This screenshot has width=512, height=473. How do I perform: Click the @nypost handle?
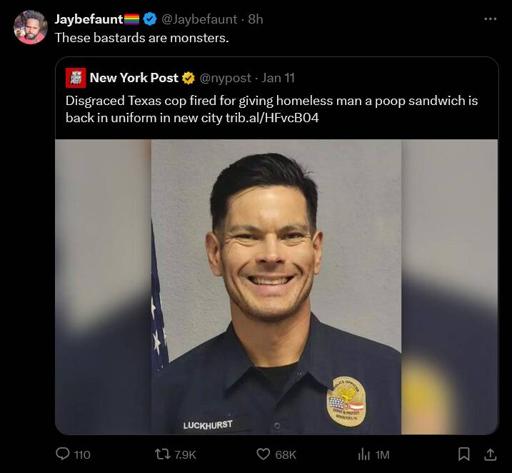click(225, 78)
